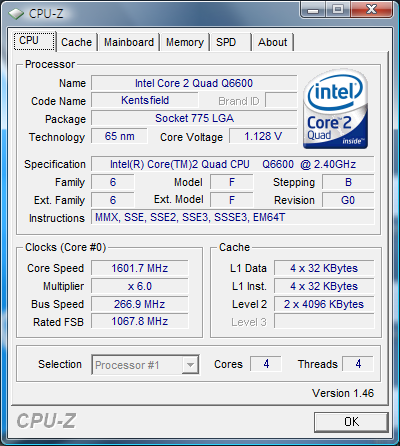
Task: Click the empty Level 3 cache field
Action: tap(324, 321)
